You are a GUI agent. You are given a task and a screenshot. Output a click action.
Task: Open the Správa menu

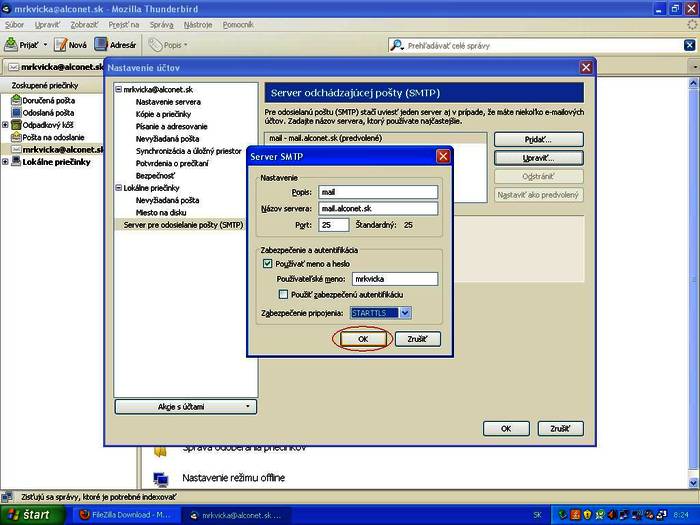point(162,25)
